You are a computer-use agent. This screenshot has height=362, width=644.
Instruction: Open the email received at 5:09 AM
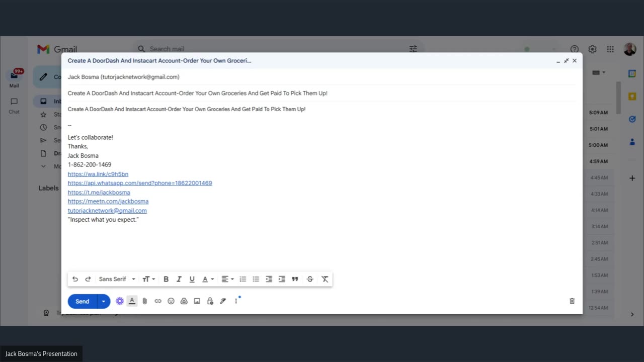598,113
